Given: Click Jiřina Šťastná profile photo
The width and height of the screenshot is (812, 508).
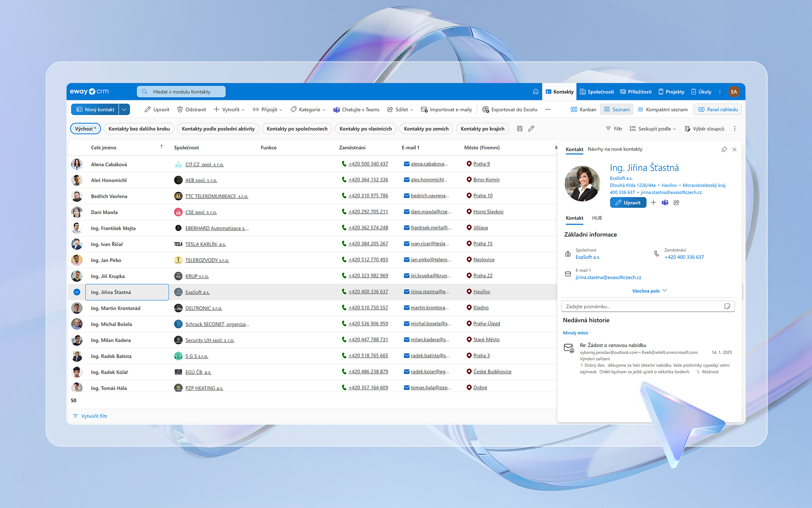Looking at the screenshot, I should [x=582, y=183].
